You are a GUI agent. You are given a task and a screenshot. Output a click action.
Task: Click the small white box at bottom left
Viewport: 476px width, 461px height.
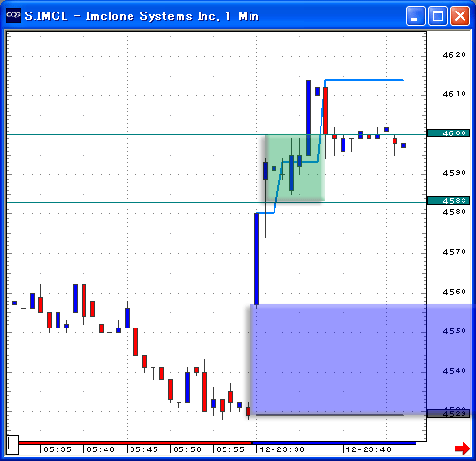(x=12, y=445)
